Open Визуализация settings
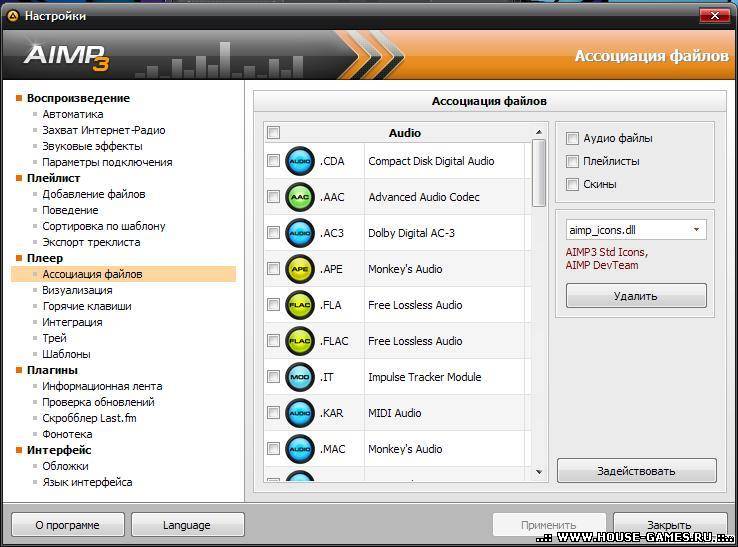 click(77, 290)
